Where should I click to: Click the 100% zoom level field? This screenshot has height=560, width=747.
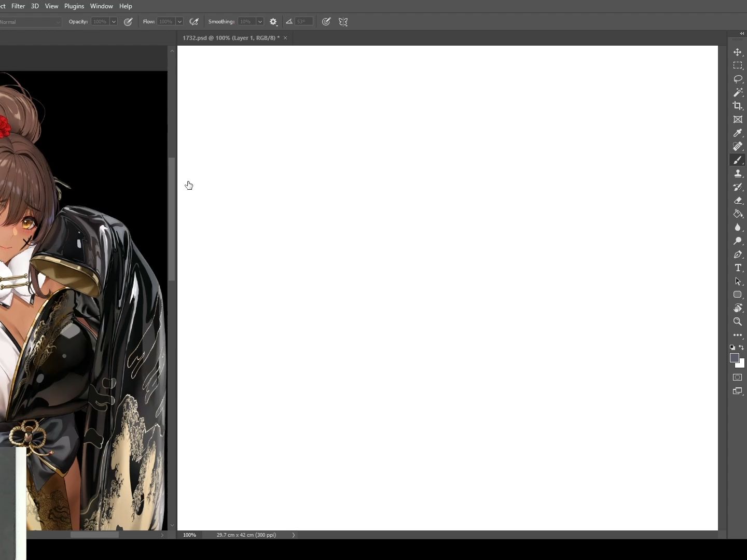[x=190, y=535]
